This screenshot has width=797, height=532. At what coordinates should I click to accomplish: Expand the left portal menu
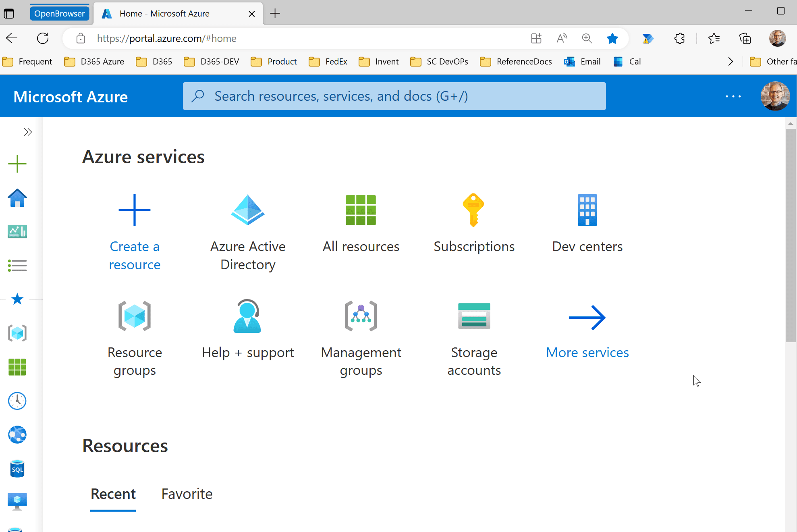[27, 132]
